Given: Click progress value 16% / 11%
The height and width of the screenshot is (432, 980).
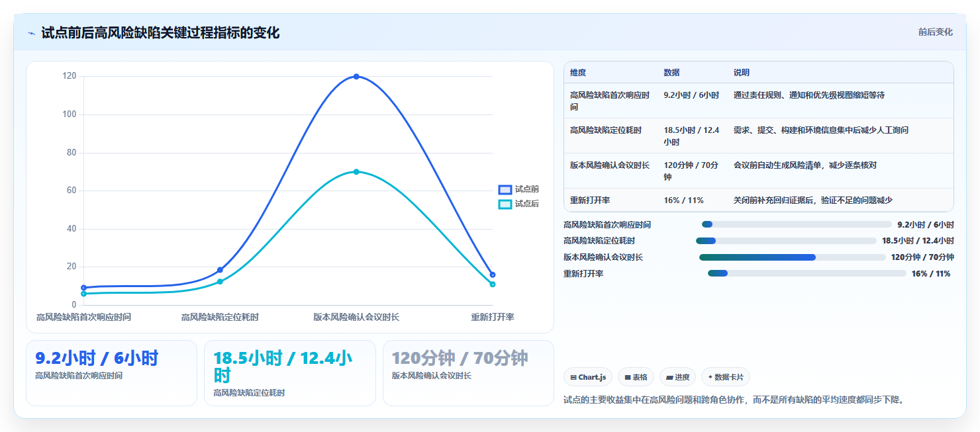Looking at the screenshot, I should point(931,273).
